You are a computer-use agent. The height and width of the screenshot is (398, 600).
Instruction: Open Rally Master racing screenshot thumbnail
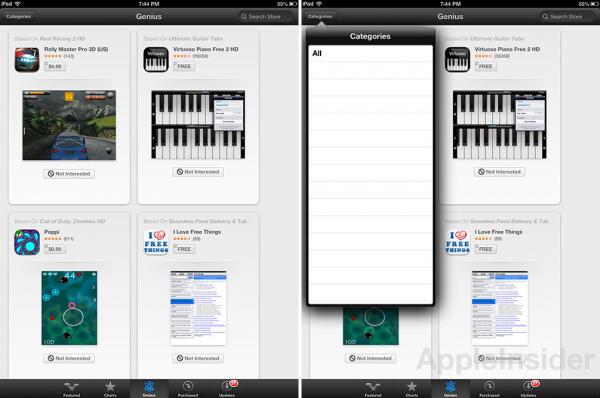[69, 125]
